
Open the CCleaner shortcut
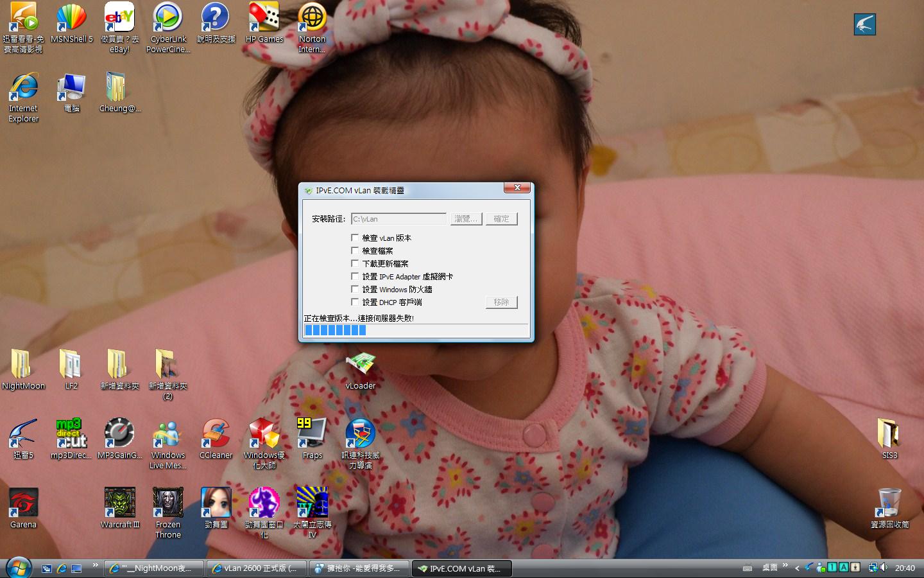(216, 434)
